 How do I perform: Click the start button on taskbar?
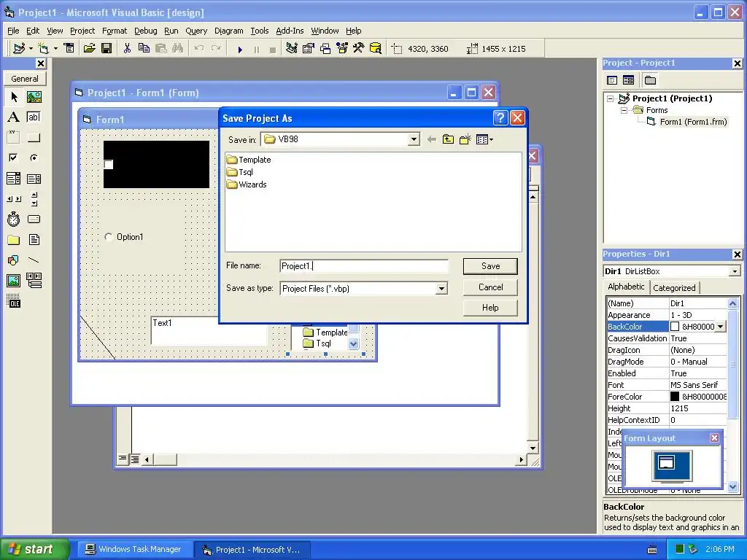click(x=34, y=550)
